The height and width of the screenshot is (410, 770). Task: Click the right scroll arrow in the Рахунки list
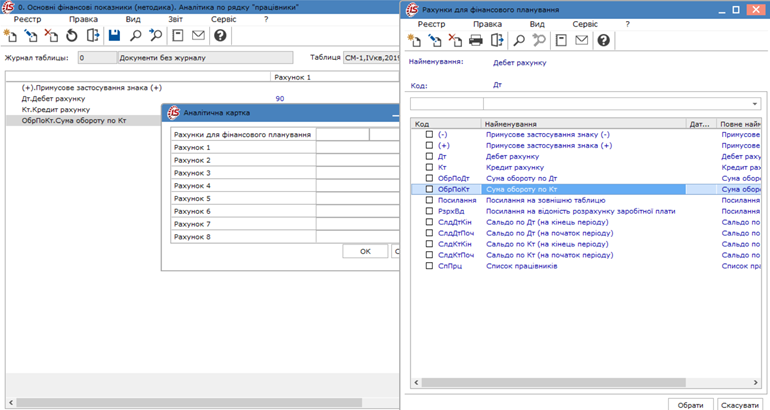coord(755,382)
